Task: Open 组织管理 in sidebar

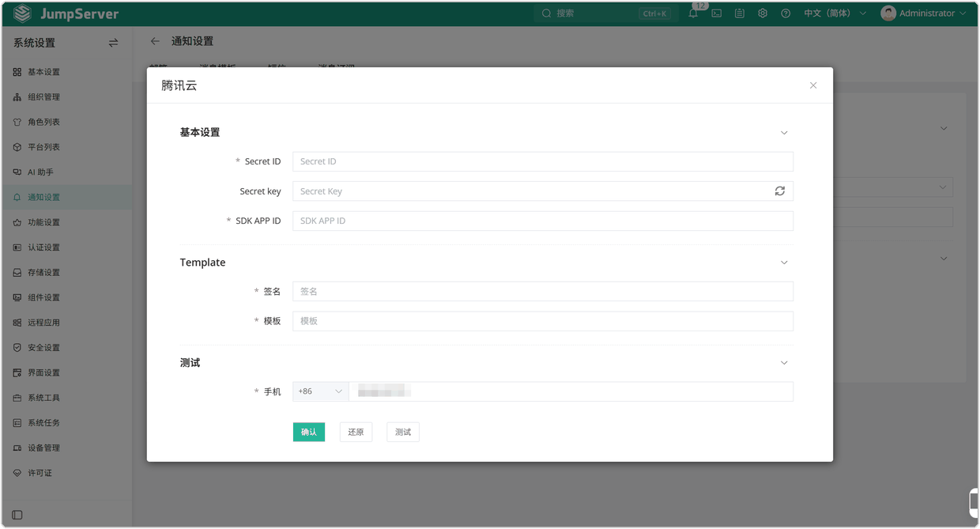Action: [x=66, y=97]
